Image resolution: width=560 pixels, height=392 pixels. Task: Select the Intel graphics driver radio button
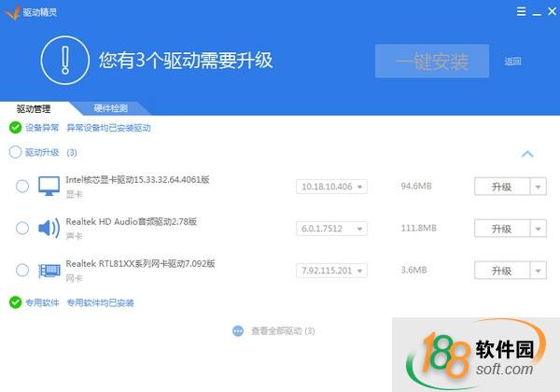point(22,186)
